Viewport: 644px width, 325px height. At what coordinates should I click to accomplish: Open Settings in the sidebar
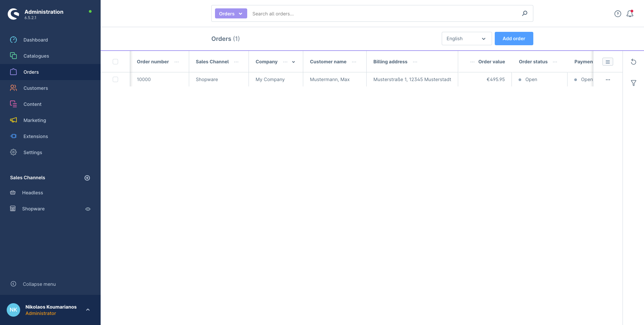pyautogui.click(x=50, y=152)
